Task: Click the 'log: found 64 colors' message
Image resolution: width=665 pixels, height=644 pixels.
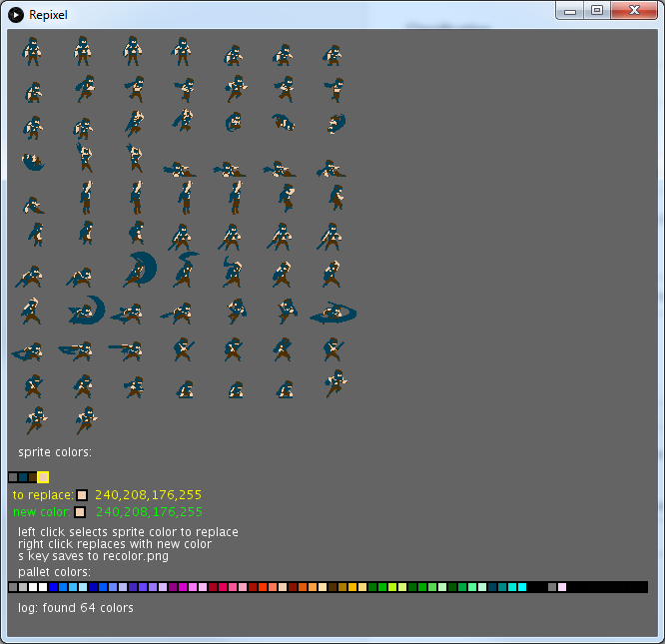Action: click(x=76, y=608)
